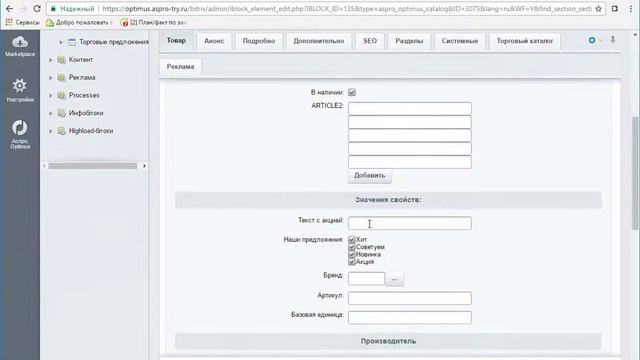Screen dimensions: 640x360
Task: Click the pin icon near tabs
Action: point(613,40)
